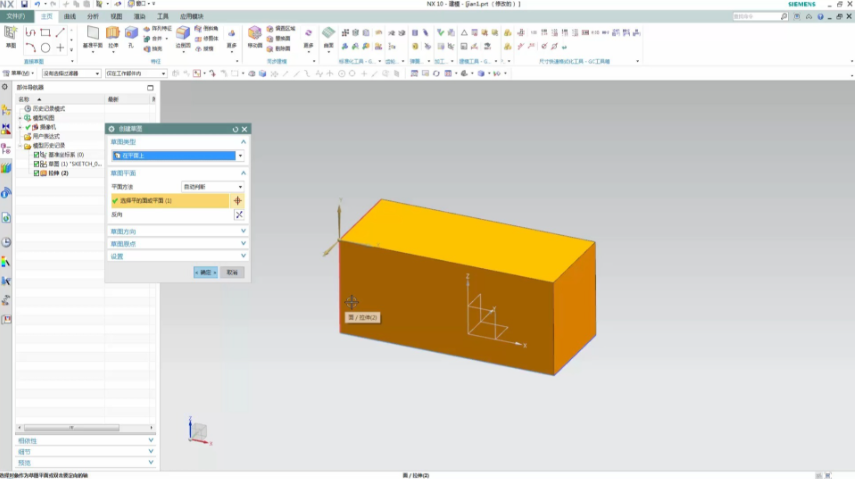Click the Undo arrow icon
The image size is (855, 479).
click(x=37, y=4)
